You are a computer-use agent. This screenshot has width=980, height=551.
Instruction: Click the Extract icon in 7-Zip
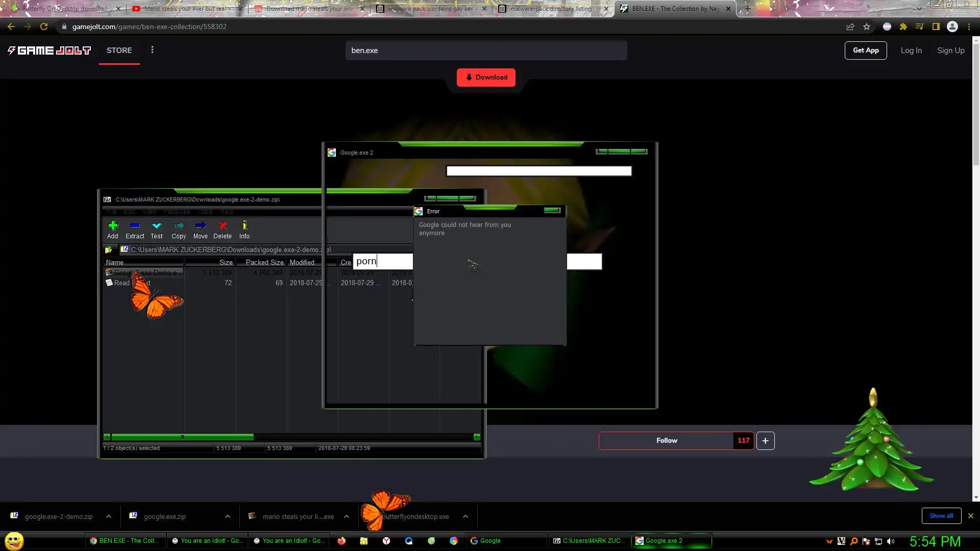pyautogui.click(x=135, y=226)
